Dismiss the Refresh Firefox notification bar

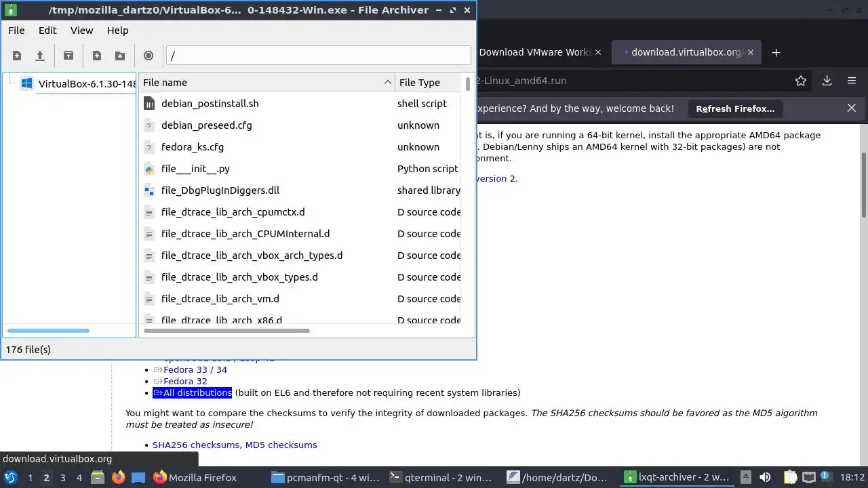coord(852,108)
